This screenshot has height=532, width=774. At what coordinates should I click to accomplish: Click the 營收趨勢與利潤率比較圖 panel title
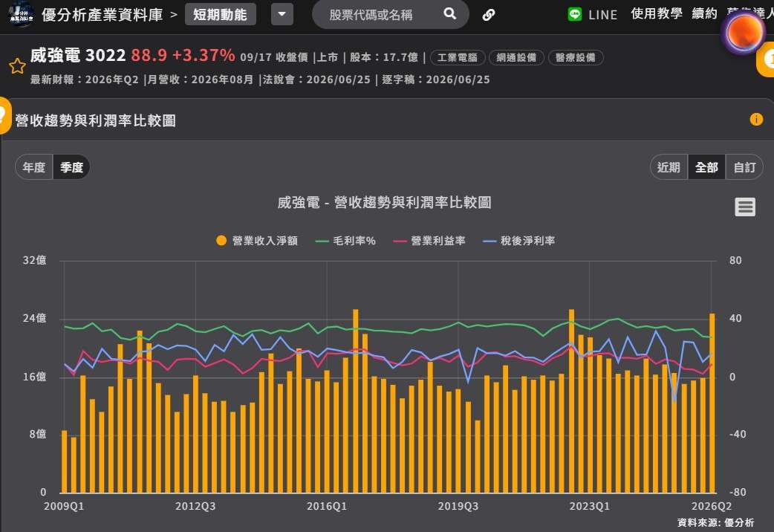tap(95, 120)
